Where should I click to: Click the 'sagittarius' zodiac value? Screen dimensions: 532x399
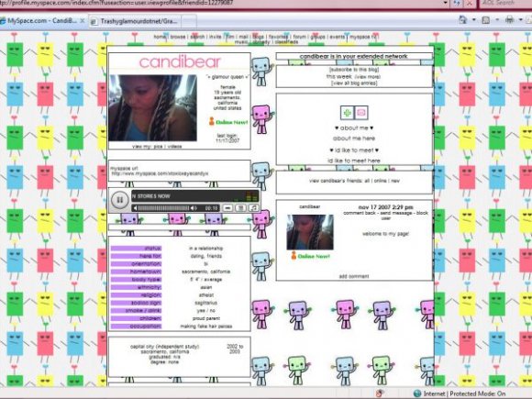(x=206, y=303)
